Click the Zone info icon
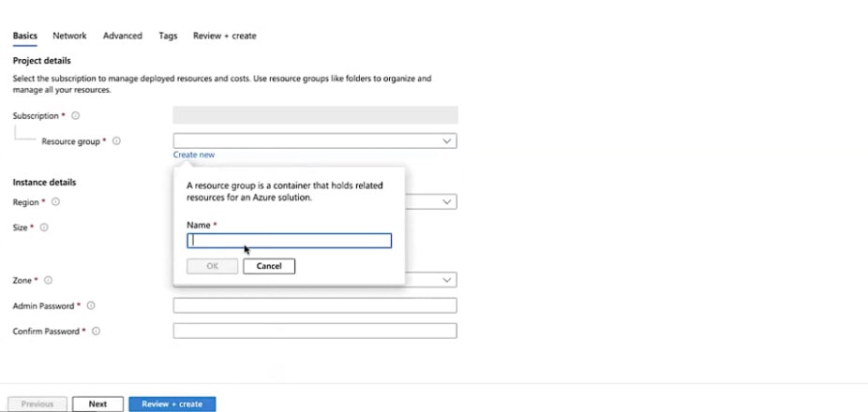 coord(48,280)
